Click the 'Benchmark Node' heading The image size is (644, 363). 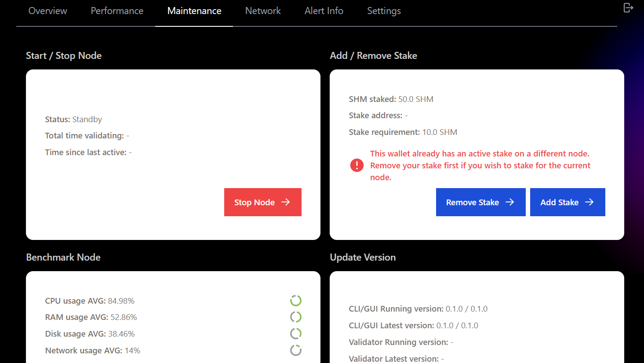tap(63, 258)
